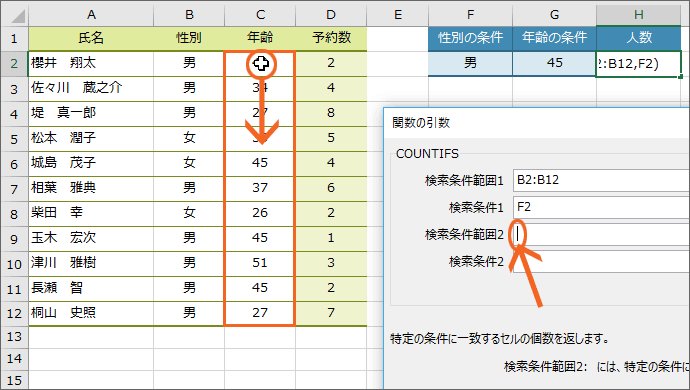690x390 pixels.
Task: Select column F header
Action: [x=470, y=15]
